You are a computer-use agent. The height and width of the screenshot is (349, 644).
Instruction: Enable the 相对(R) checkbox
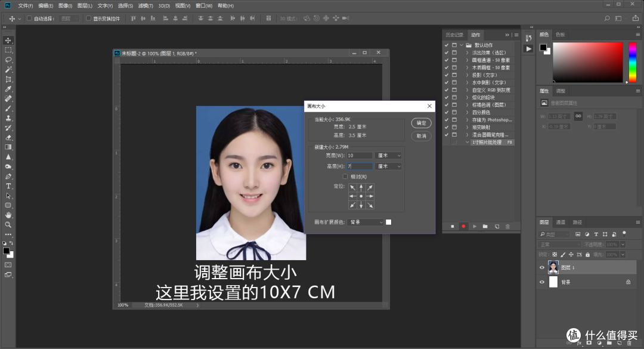(x=345, y=175)
